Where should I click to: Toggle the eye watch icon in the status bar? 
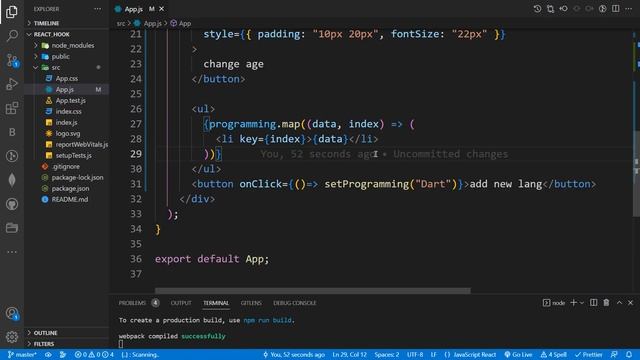click(x=48, y=354)
